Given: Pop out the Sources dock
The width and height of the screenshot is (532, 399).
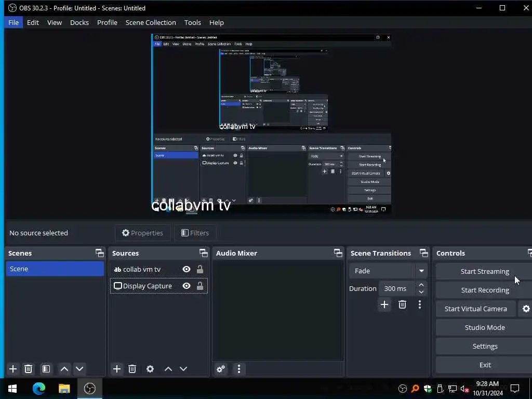Looking at the screenshot, I should [x=203, y=253].
